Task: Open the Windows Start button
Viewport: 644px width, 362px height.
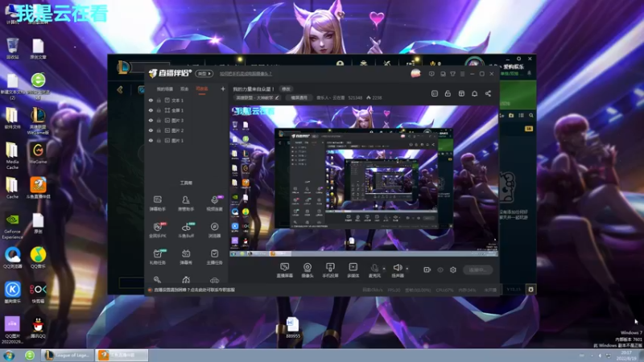Action: click(x=9, y=355)
